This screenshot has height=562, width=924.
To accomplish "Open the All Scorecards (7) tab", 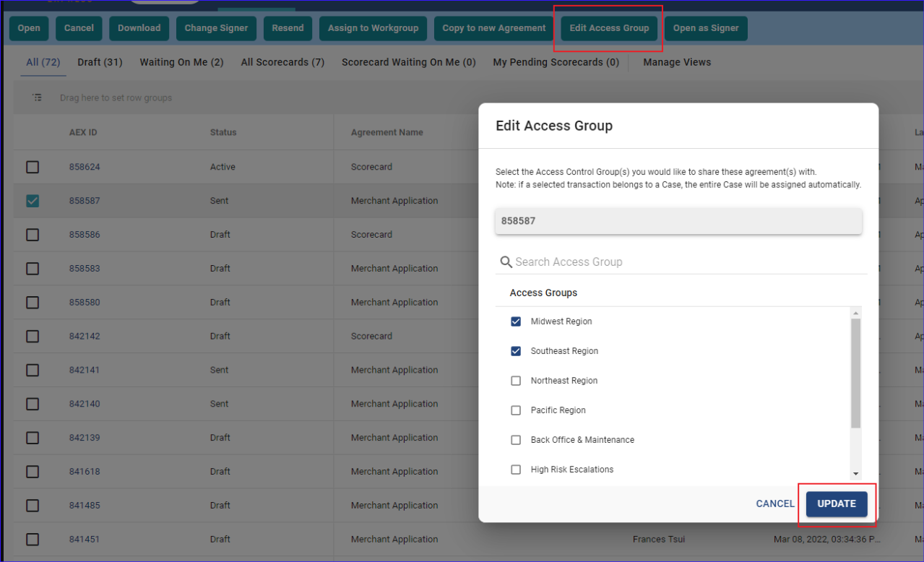I will click(282, 62).
